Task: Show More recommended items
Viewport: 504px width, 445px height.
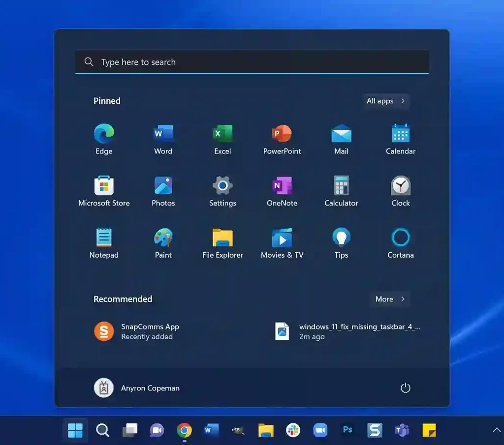Action: click(x=390, y=299)
